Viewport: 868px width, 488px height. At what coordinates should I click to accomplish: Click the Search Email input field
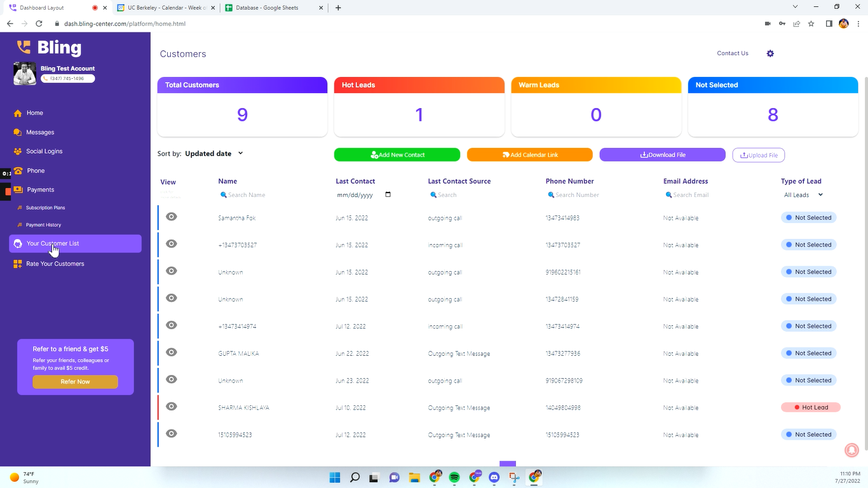coord(715,195)
